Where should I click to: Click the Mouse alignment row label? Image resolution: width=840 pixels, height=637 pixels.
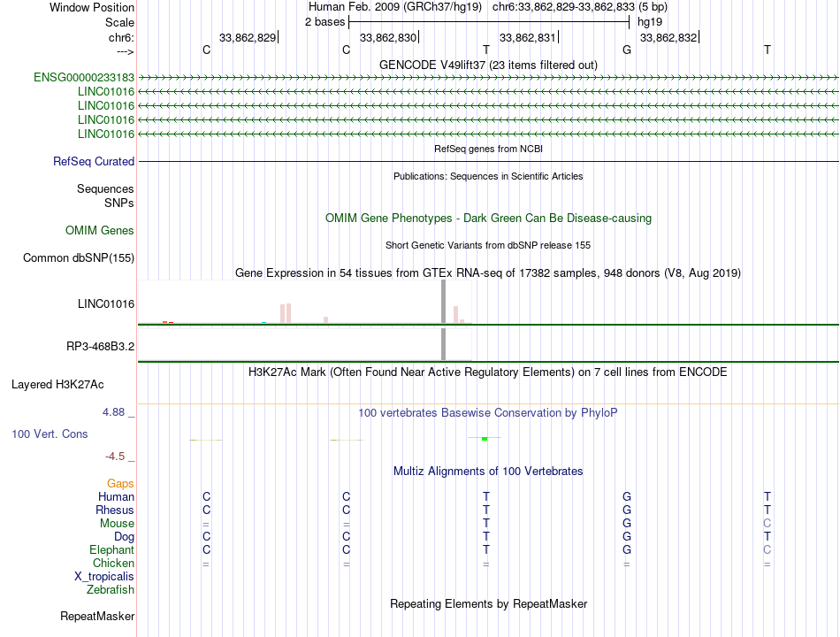[117, 524]
